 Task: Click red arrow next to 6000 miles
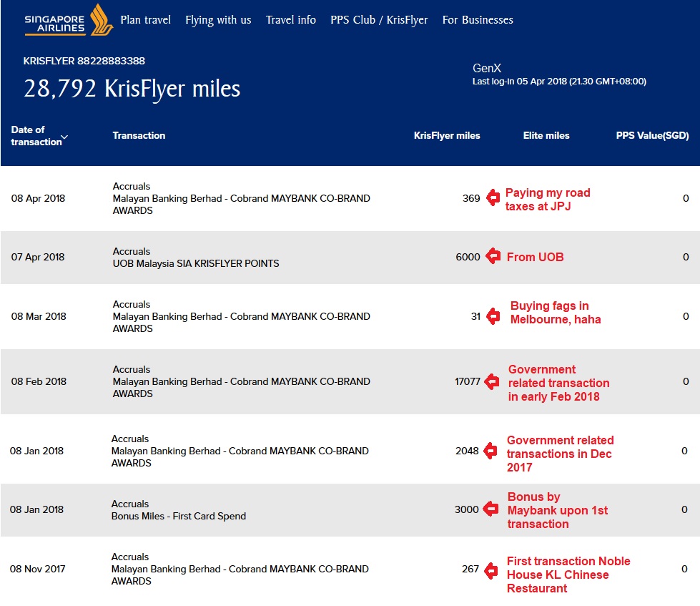point(493,257)
